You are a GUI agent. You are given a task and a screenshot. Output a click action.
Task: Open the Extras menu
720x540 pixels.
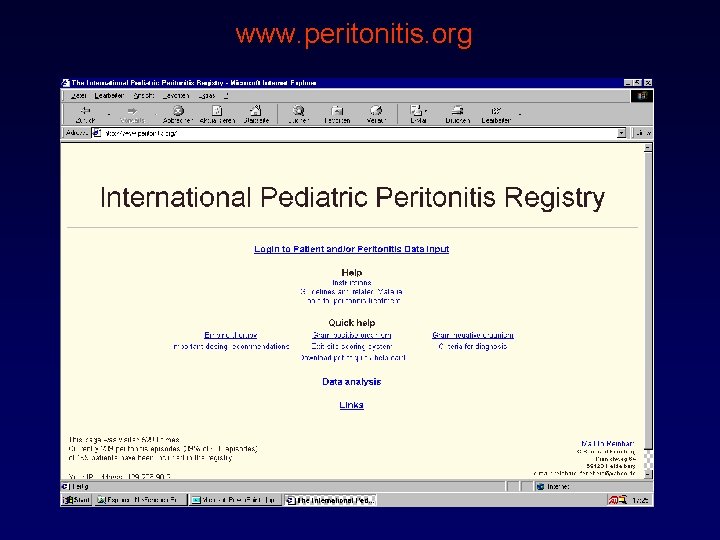coord(207,96)
